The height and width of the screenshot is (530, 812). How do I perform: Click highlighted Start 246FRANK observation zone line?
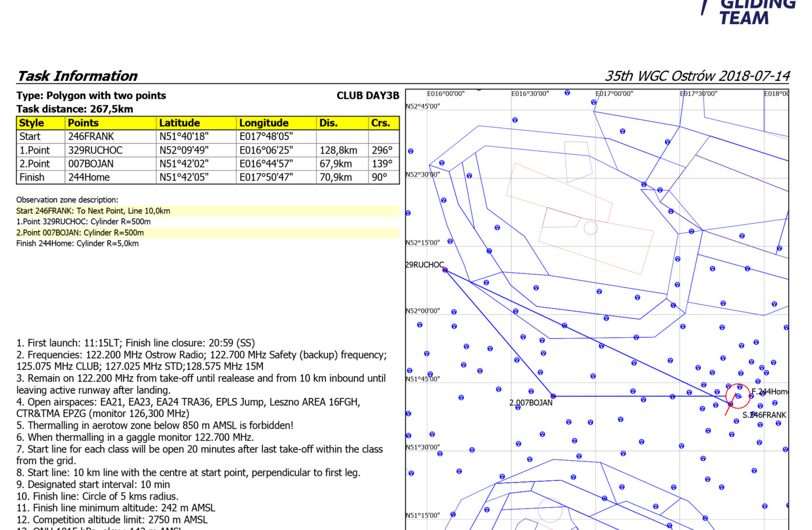click(93, 211)
